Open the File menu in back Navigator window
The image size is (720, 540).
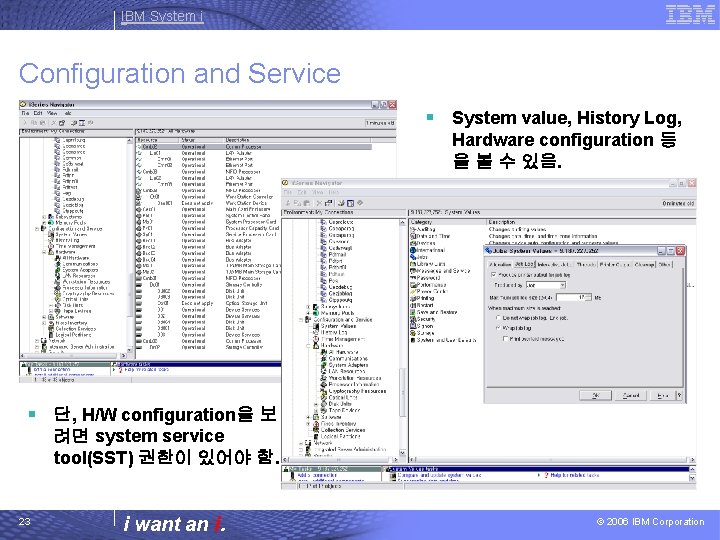25,113
